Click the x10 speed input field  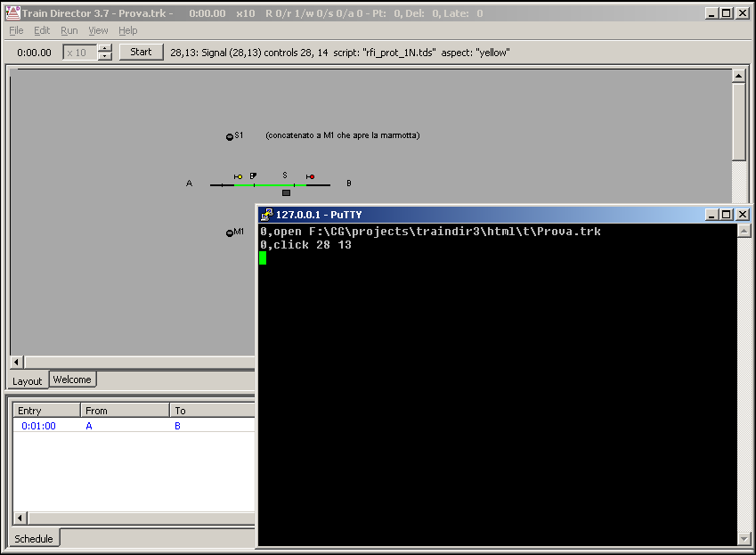(x=78, y=53)
